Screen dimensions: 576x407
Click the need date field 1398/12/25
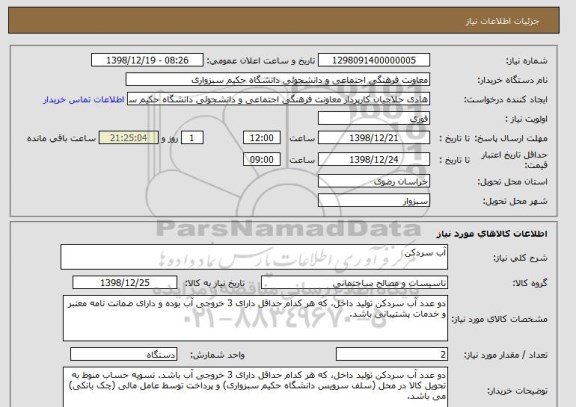click(x=125, y=283)
